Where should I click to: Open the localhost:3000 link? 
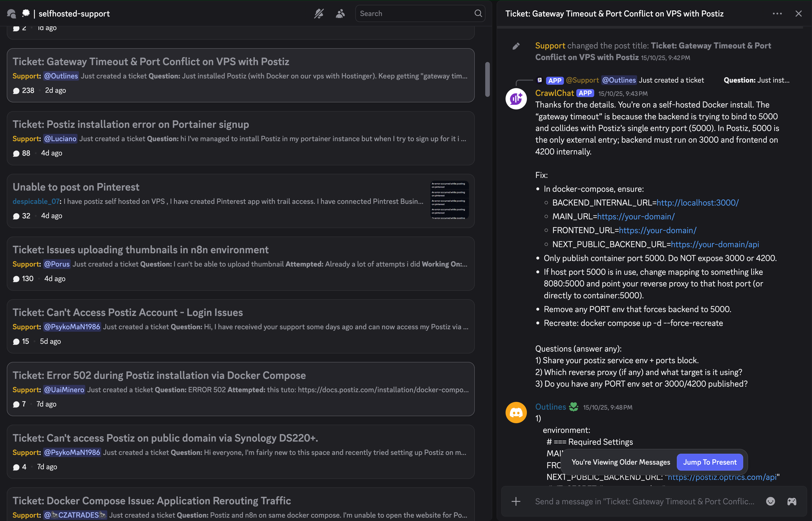(x=697, y=203)
